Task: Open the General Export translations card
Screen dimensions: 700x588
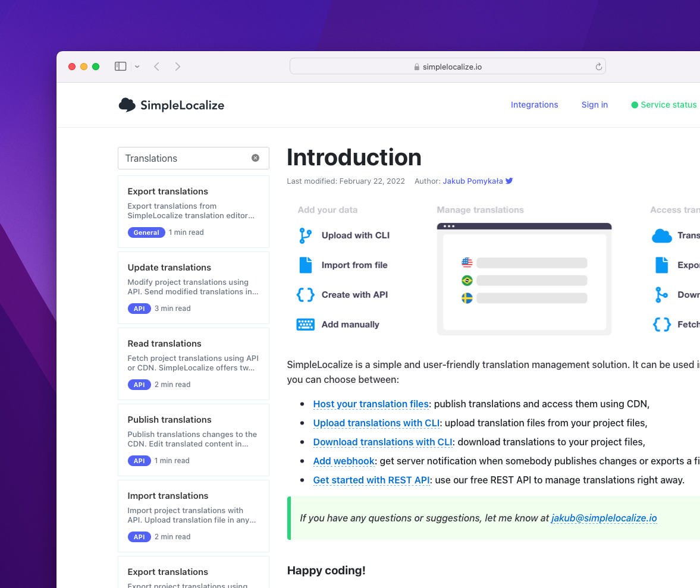Action: [193, 212]
